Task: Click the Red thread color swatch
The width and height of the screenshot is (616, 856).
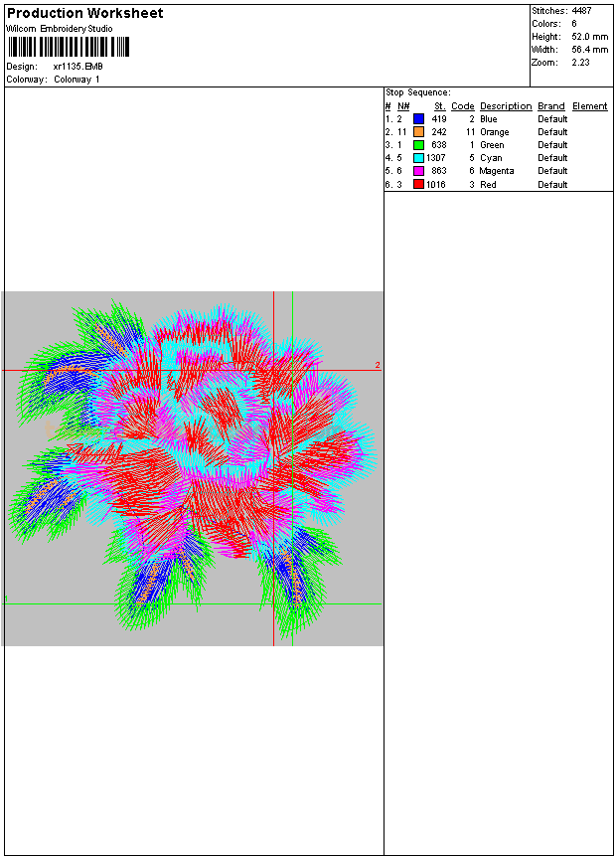Action: (x=418, y=184)
